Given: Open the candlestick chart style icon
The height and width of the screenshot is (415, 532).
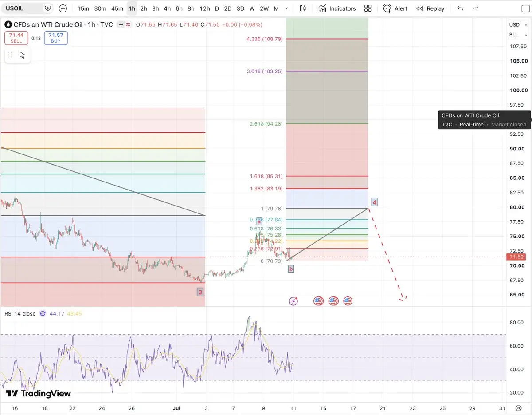Looking at the screenshot, I should tap(303, 8).
